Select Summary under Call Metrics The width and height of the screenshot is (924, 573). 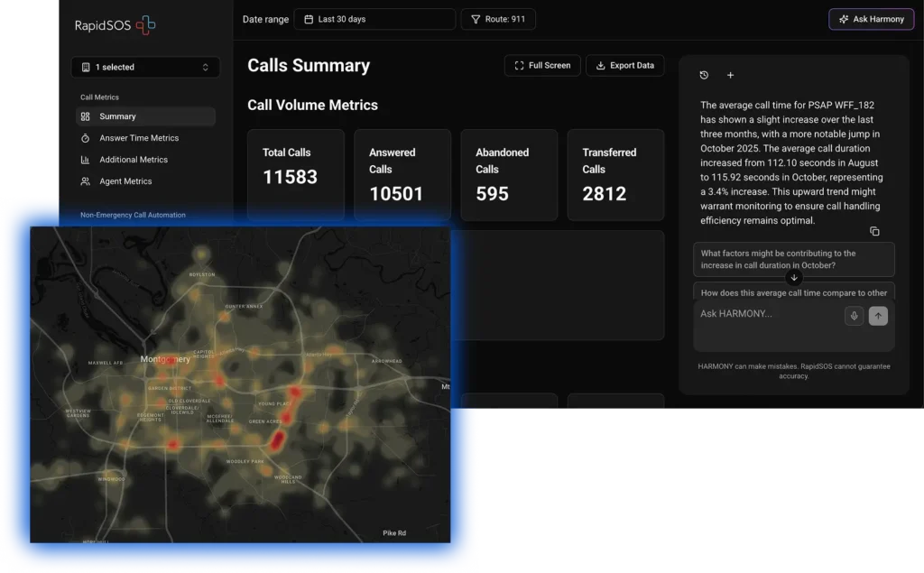pyautogui.click(x=118, y=116)
